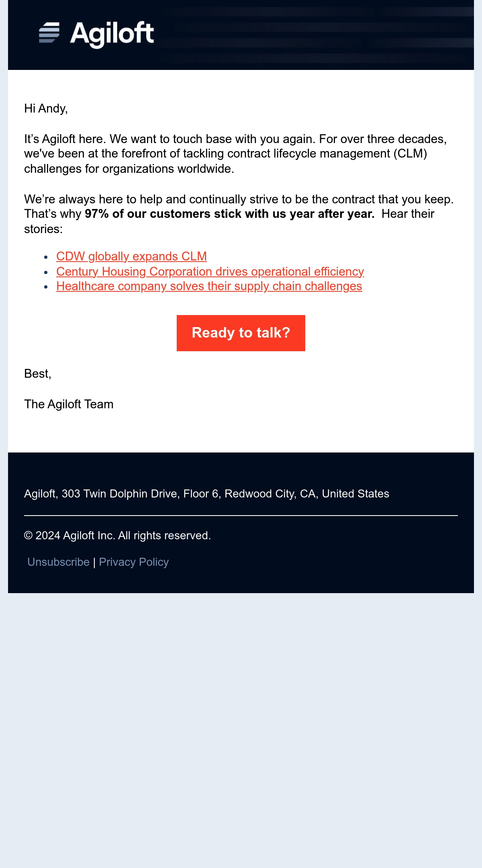Click the Unsubscribe link in the footer
The width and height of the screenshot is (482, 868).
click(58, 562)
